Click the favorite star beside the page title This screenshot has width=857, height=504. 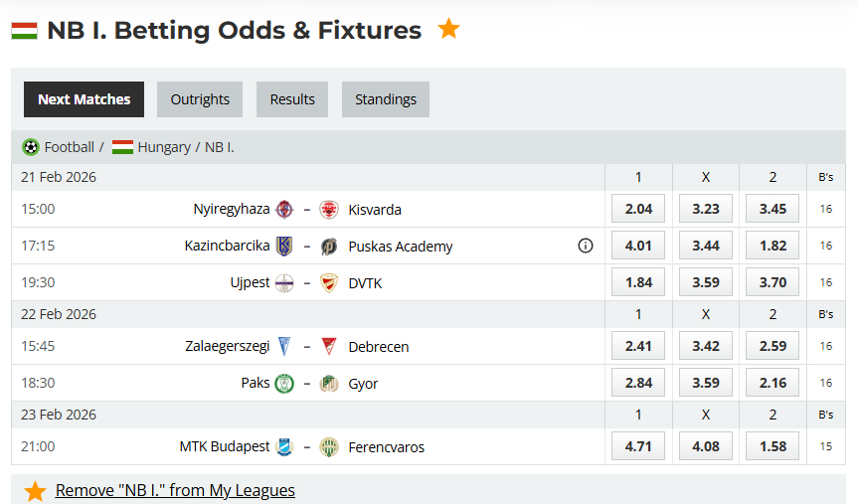pyautogui.click(x=448, y=29)
